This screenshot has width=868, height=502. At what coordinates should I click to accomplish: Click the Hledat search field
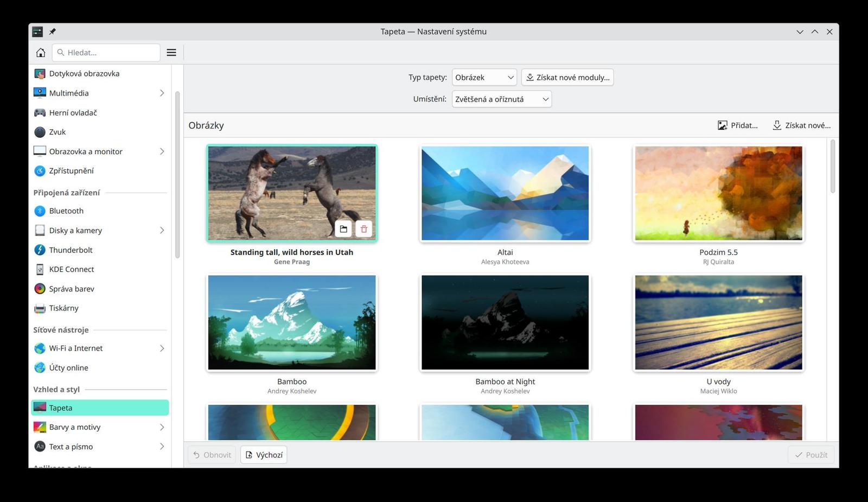coord(106,52)
